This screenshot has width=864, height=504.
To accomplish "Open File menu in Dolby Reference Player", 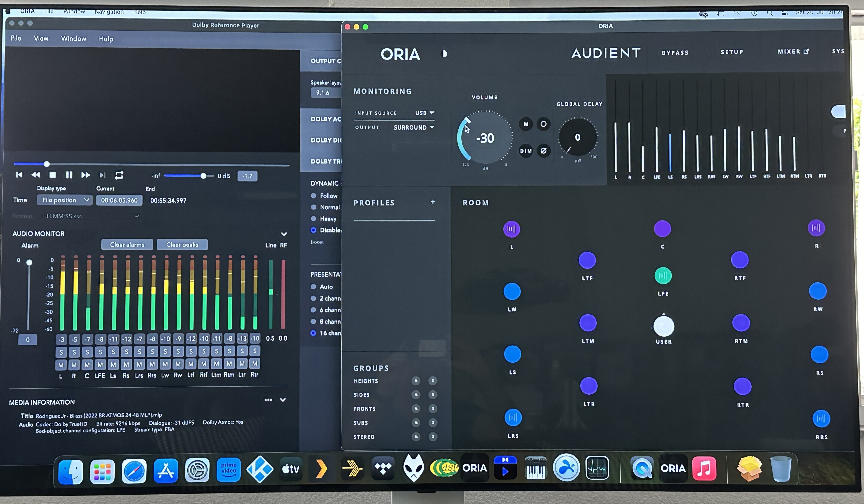I will click(x=16, y=38).
